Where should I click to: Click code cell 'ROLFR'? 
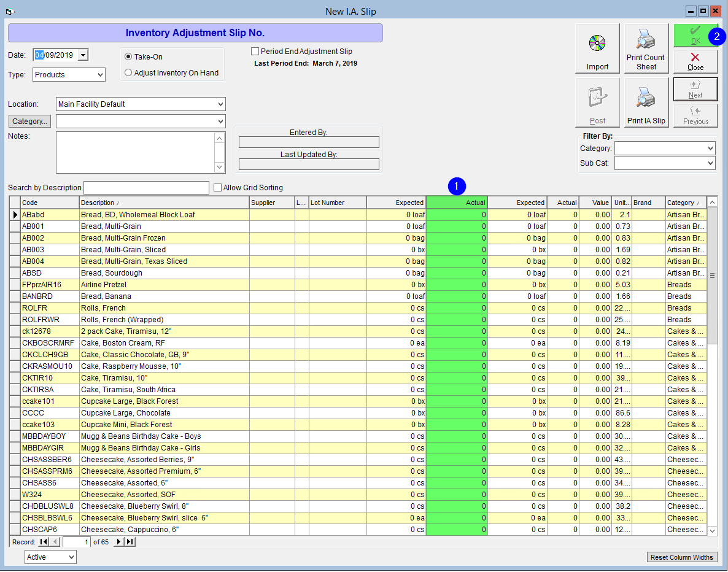click(50, 308)
